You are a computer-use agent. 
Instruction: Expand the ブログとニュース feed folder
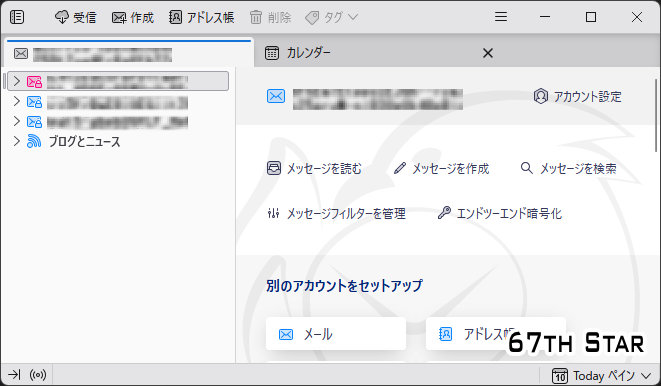tap(16, 141)
